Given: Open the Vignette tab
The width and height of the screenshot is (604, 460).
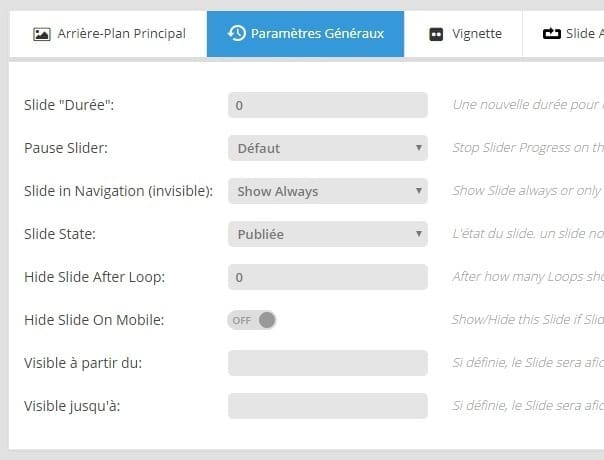Looking at the screenshot, I should click(465, 34).
